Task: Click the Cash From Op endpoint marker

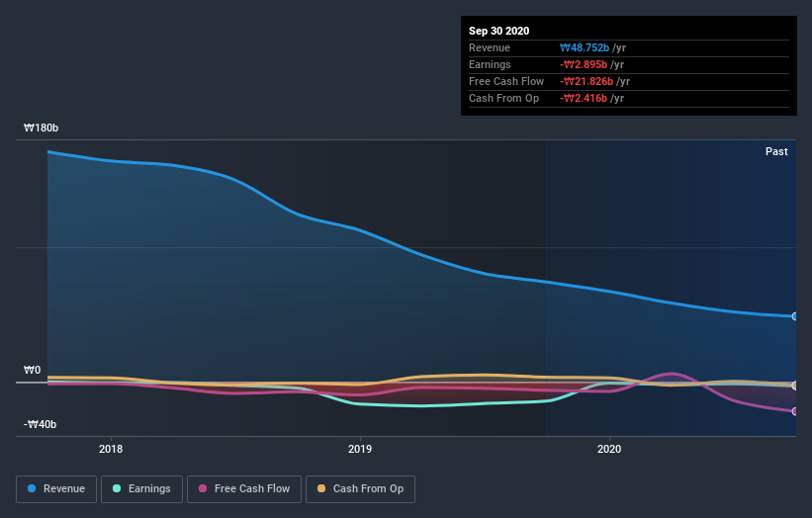Action: point(795,386)
